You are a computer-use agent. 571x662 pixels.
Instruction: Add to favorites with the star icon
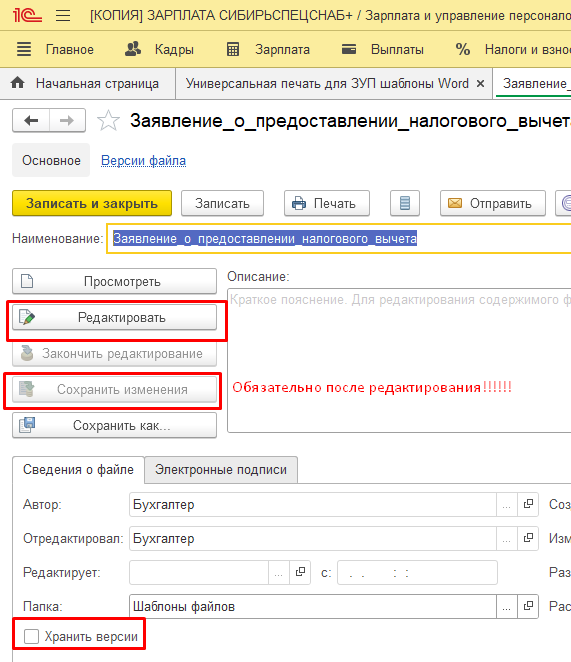tap(108, 121)
